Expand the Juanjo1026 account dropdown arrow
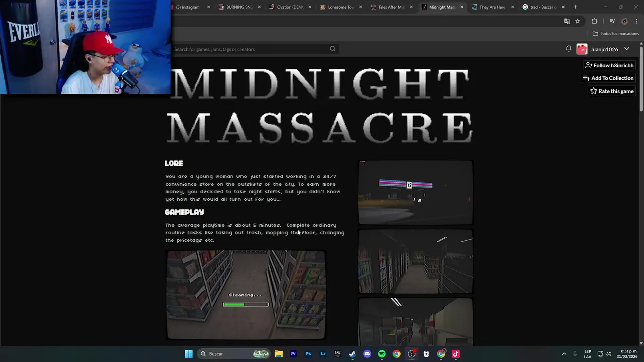The height and width of the screenshot is (362, 644). coord(627,49)
